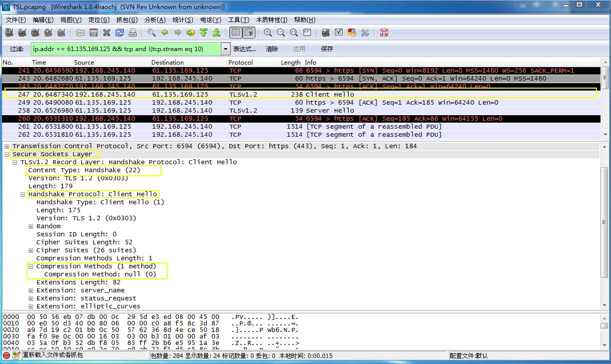Screen dimensions: 611x364
Task: Click 清除 to clear the filter
Action: coord(272,49)
